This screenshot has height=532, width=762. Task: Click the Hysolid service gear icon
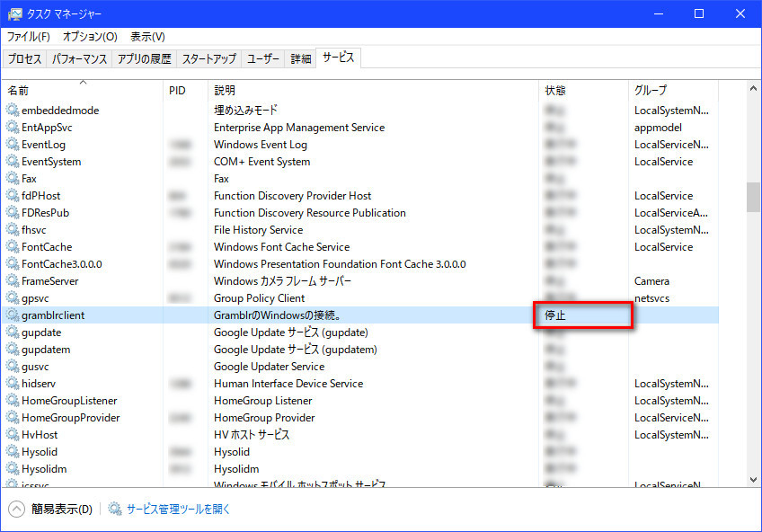coord(13,452)
